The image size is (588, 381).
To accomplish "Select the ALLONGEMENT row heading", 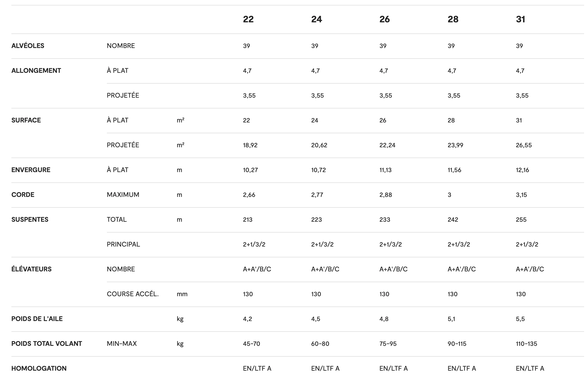I will click(36, 71).
